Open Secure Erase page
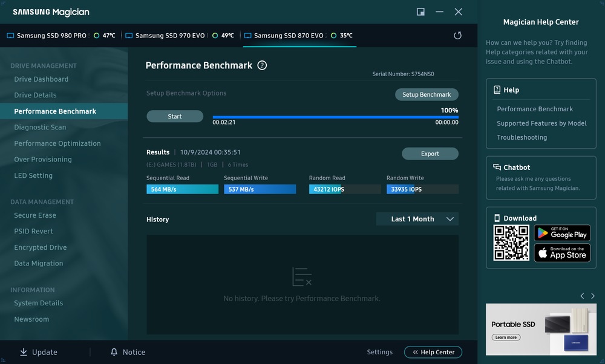This screenshot has height=364, width=605. (35, 215)
